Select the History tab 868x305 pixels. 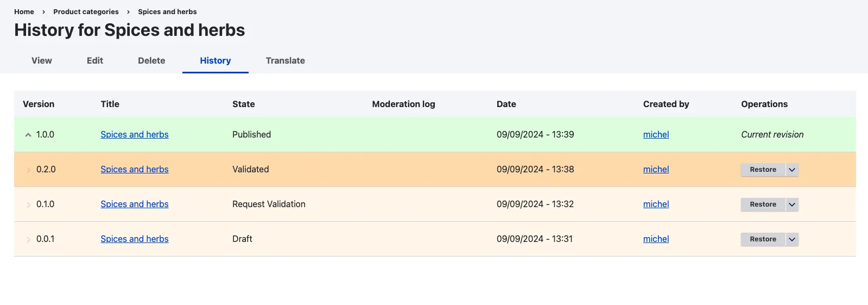click(x=216, y=61)
